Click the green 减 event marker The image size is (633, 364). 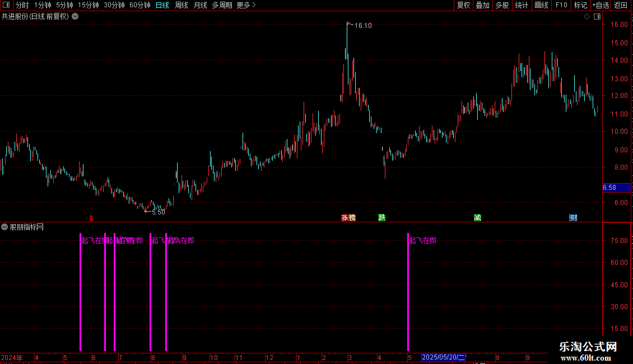pos(478,217)
